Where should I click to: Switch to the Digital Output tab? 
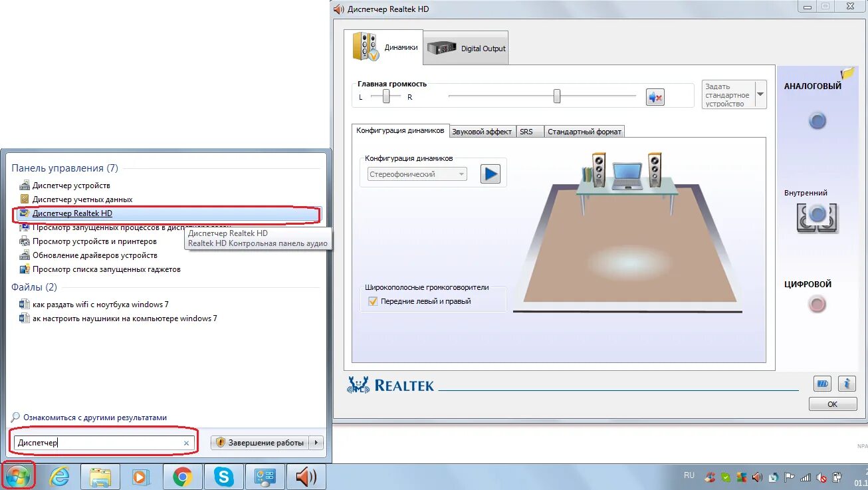coord(465,48)
